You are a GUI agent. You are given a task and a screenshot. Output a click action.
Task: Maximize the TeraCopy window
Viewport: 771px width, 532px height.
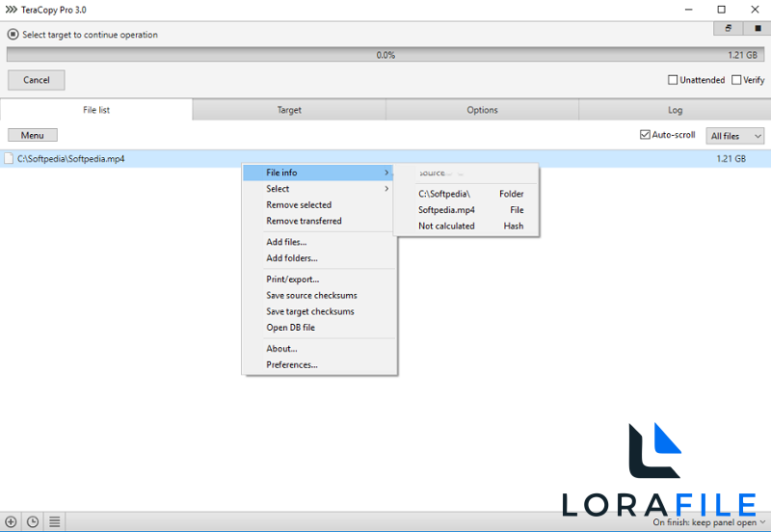coord(721,10)
